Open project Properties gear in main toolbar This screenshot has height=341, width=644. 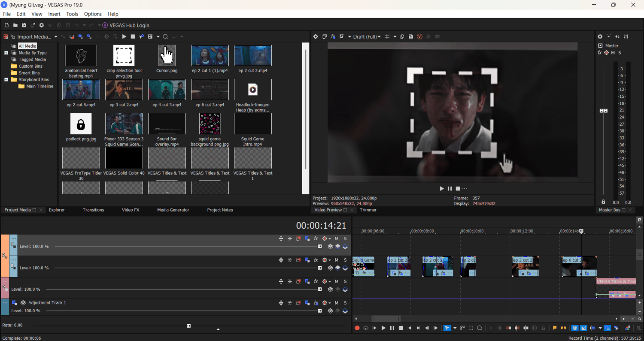point(42,25)
